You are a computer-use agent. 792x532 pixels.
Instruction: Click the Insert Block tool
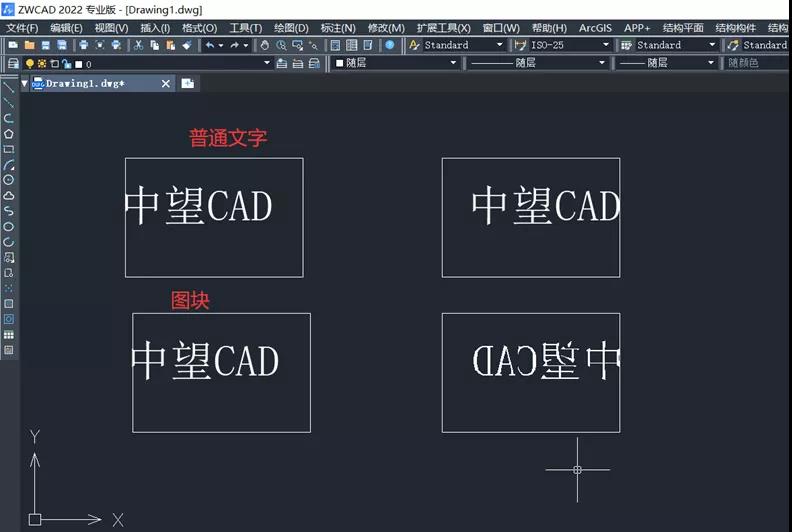[9, 257]
